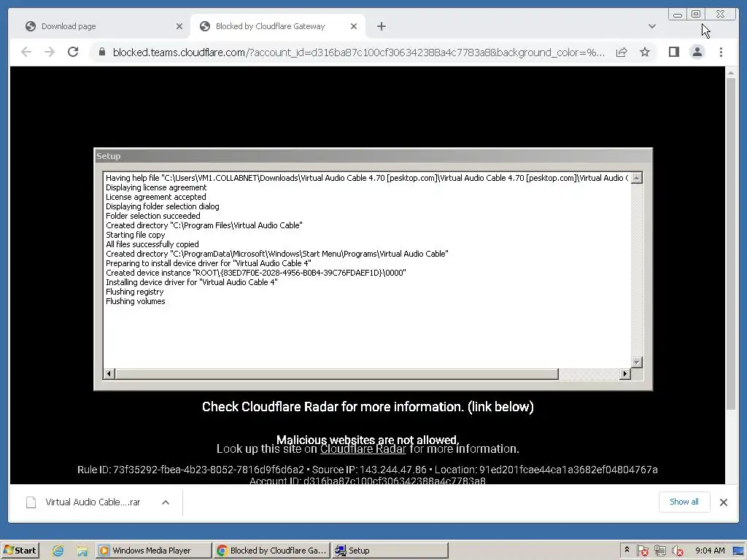Click 'Folder selection succeeded' log line
747x560 pixels.
tap(153, 216)
